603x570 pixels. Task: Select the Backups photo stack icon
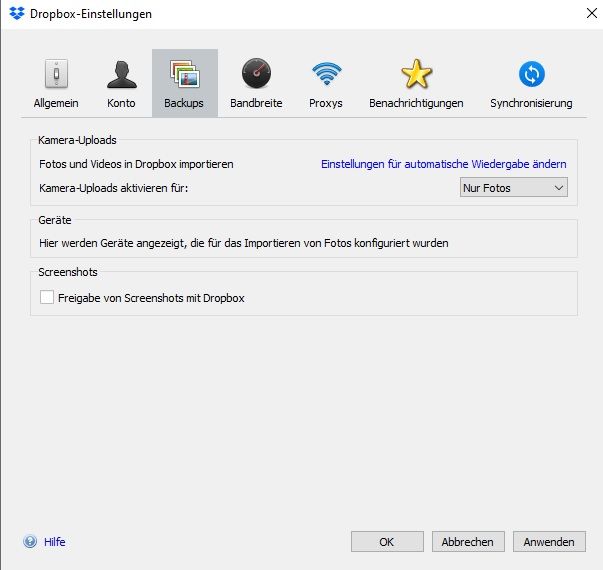point(185,75)
